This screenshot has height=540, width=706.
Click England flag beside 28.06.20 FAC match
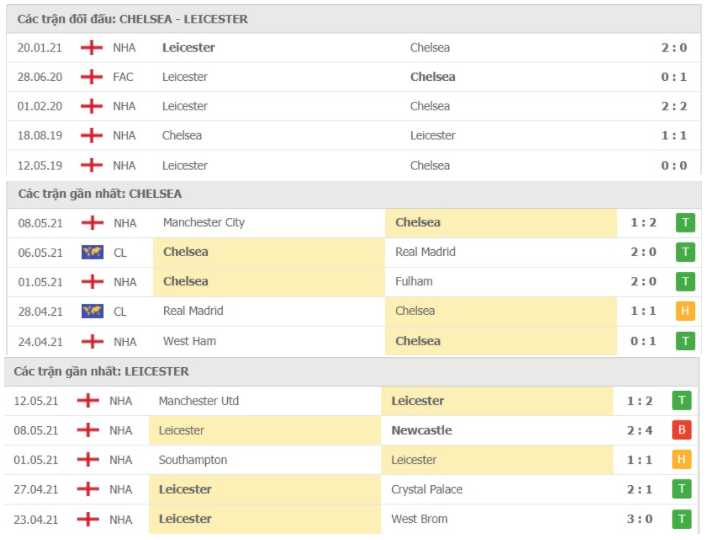tap(92, 77)
